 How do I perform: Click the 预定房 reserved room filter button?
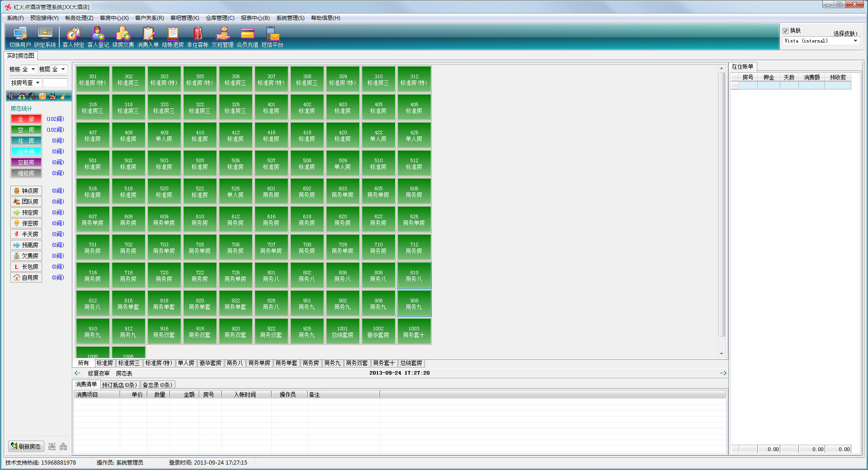coord(26,212)
